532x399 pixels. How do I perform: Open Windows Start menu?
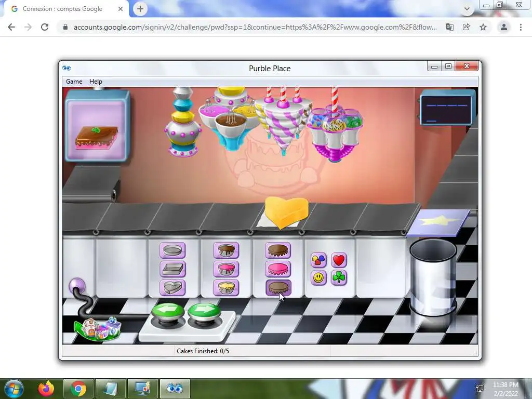(x=13, y=389)
